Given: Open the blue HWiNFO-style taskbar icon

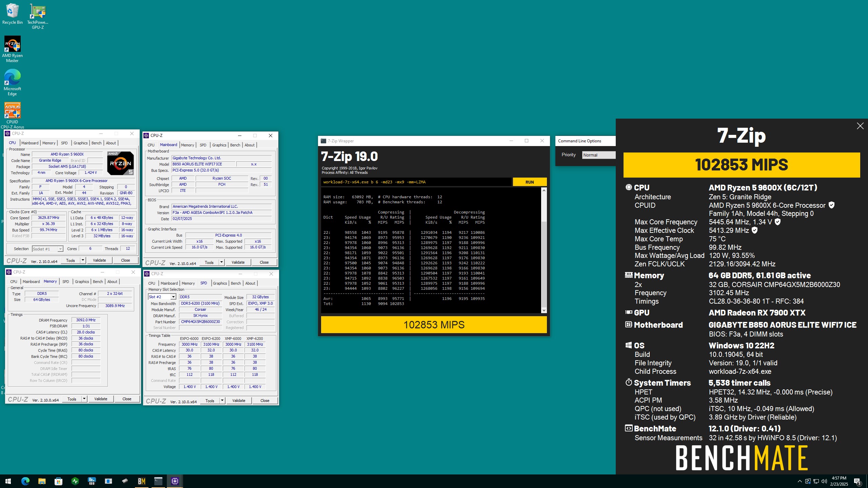Looking at the screenshot, I should pyautogui.click(x=92, y=481).
